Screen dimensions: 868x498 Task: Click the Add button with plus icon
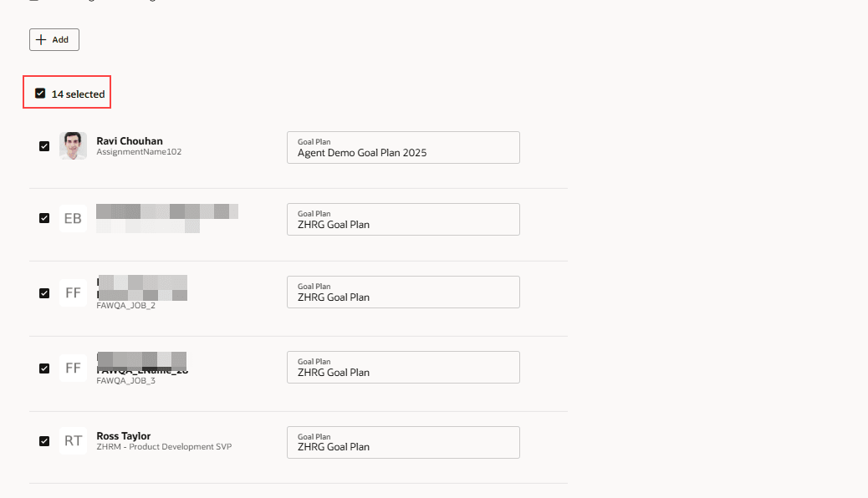tap(54, 39)
